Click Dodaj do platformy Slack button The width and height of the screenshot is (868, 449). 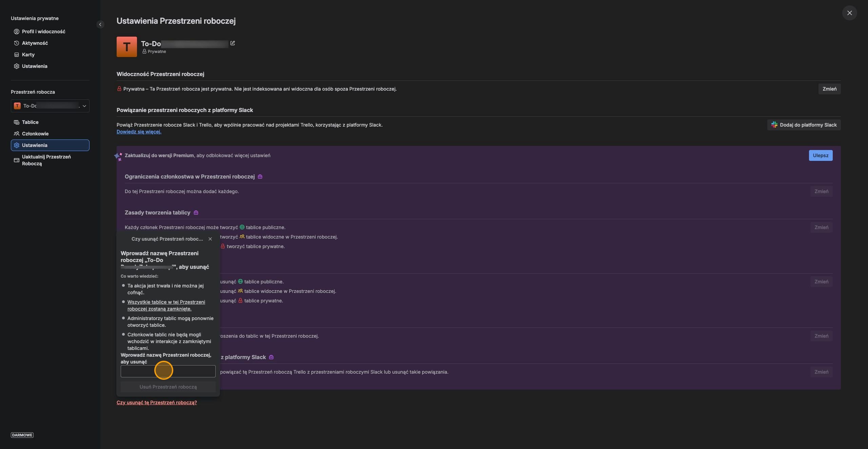(804, 125)
